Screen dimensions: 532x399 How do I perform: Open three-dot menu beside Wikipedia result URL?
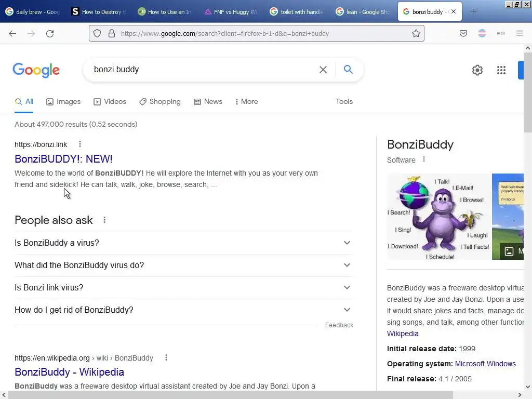click(166, 357)
